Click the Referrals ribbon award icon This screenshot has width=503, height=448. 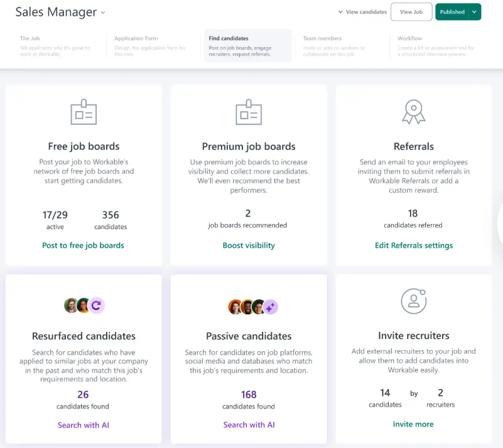(x=413, y=112)
